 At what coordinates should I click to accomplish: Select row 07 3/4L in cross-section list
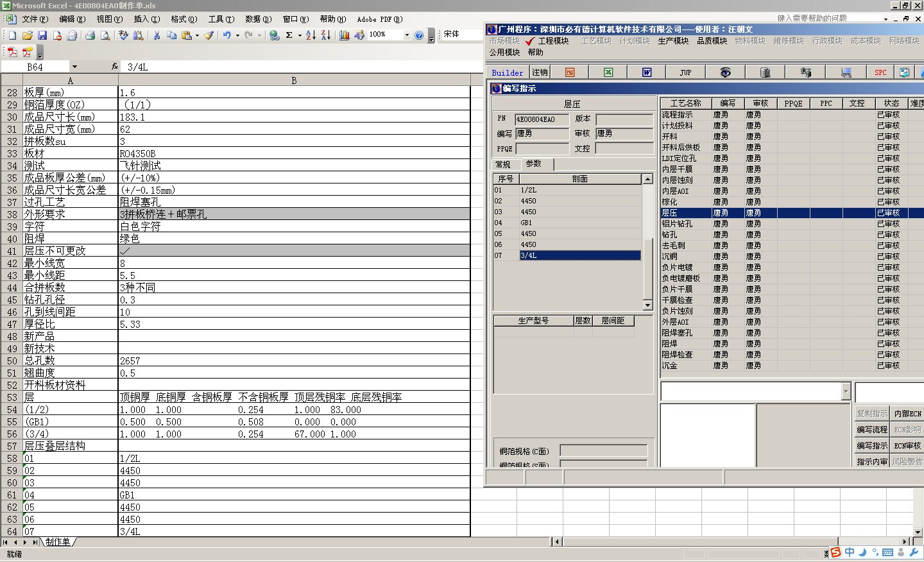(567, 255)
